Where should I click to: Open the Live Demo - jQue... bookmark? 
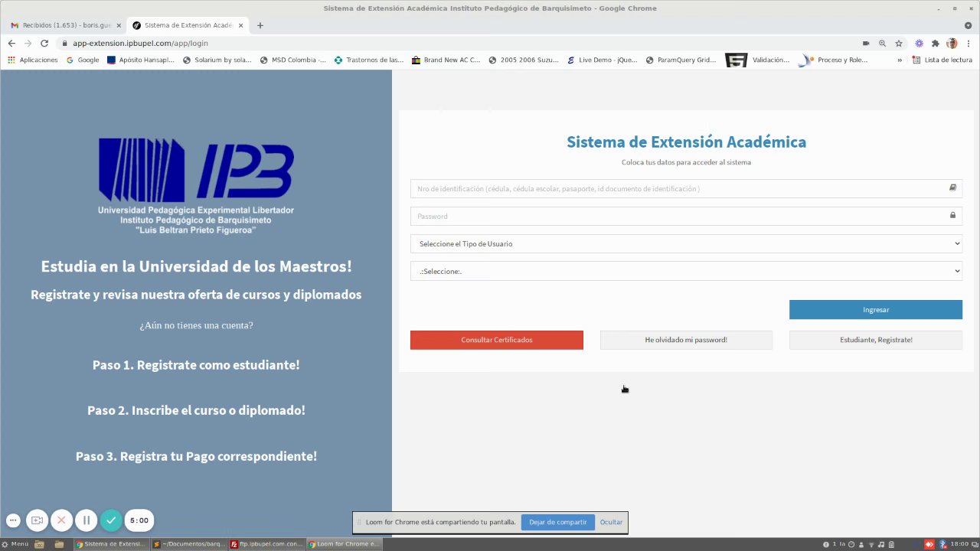(x=602, y=60)
